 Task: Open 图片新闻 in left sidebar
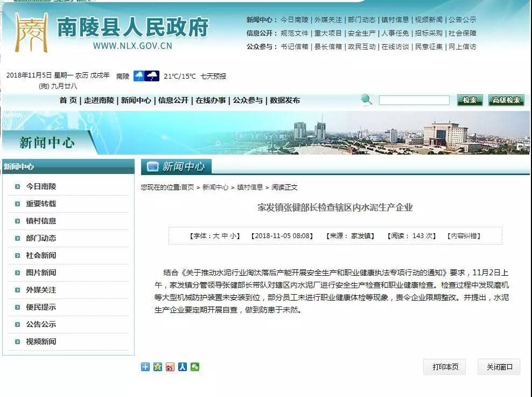point(41,273)
